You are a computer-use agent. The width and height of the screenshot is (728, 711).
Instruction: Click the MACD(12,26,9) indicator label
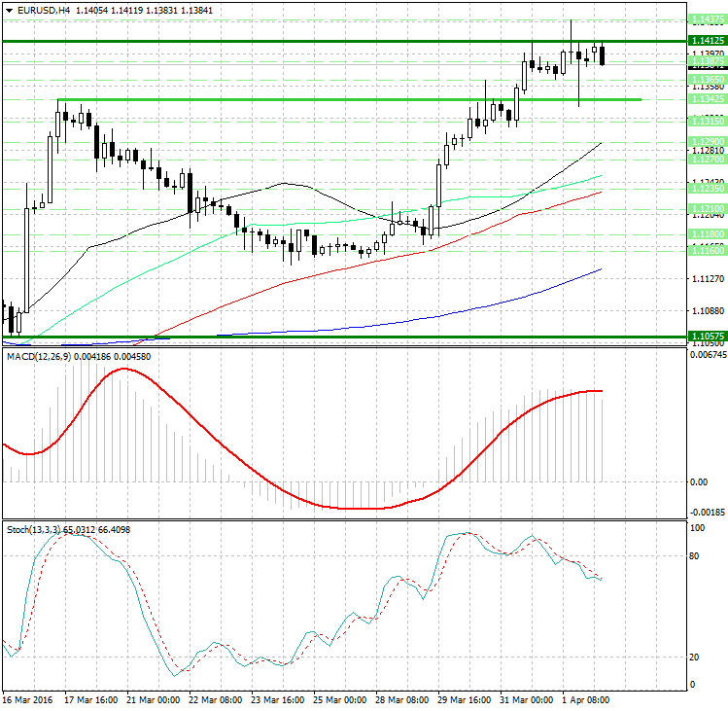39,357
